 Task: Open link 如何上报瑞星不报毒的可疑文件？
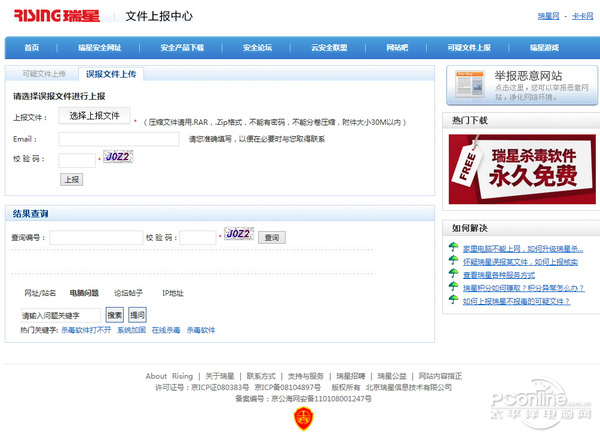point(517,301)
